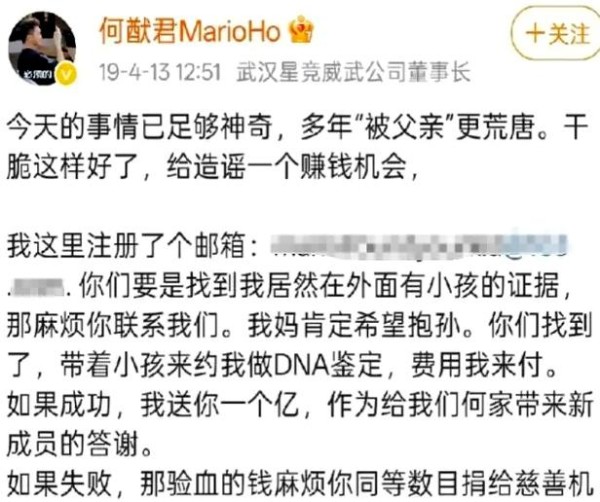Follow the user with the +关注 button
Screen dimensions: 600x502
click(x=556, y=34)
